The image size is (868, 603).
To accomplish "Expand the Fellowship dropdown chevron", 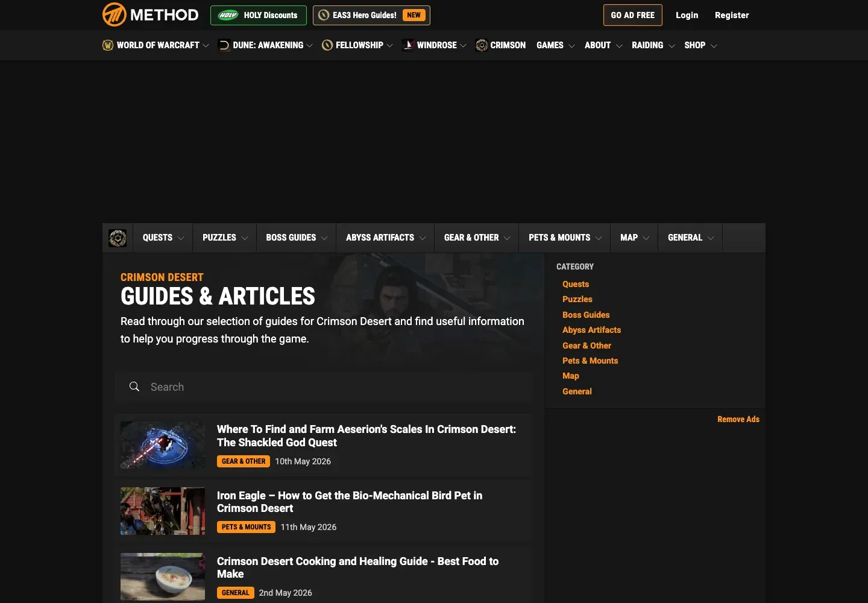I will 390,46.
